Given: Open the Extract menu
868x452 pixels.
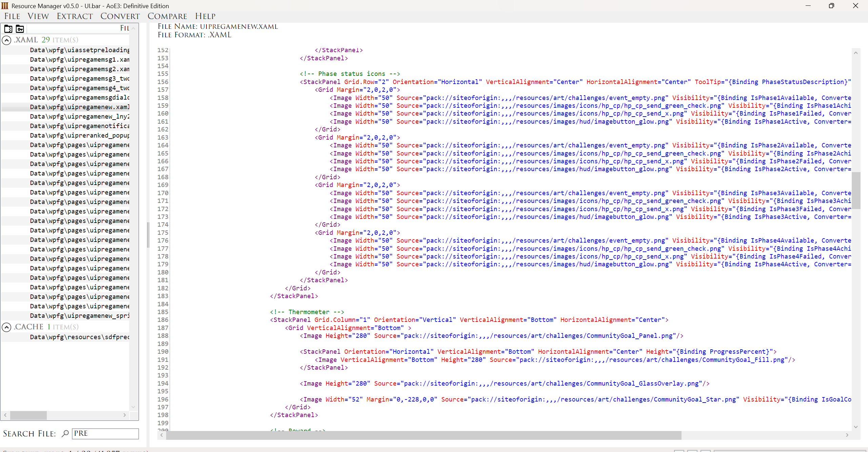Looking at the screenshot, I should pyautogui.click(x=75, y=16).
